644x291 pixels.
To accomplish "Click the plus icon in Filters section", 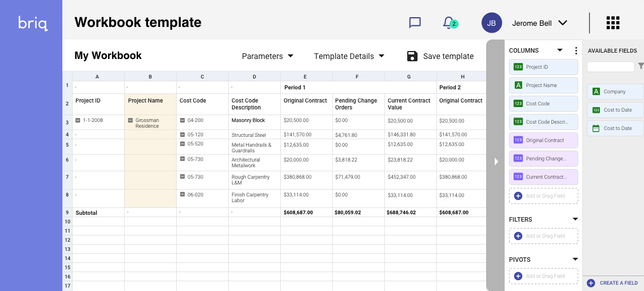I will pyautogui.click(x=518, y=236).
